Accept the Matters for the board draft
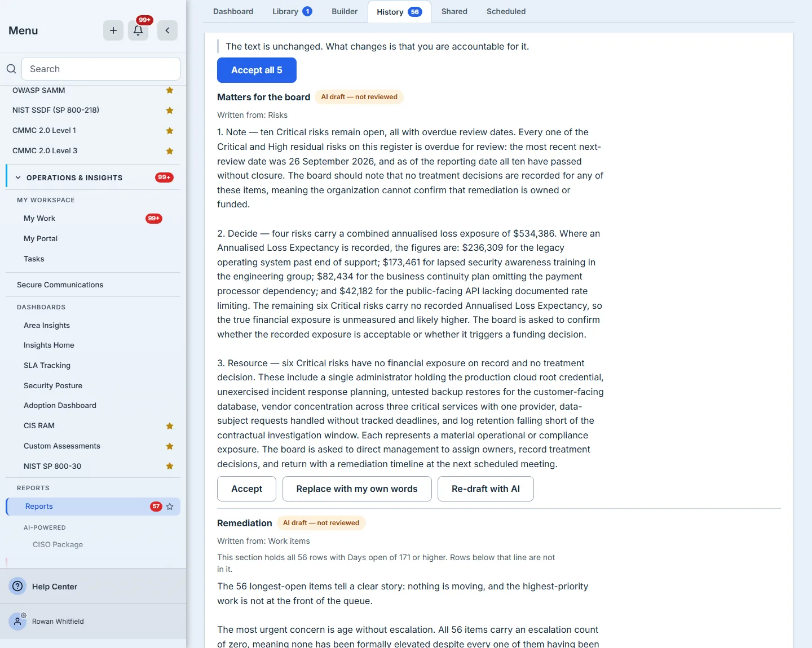Image resolution: width=812 pixels, height=648 pixels. tap(246, 489)
